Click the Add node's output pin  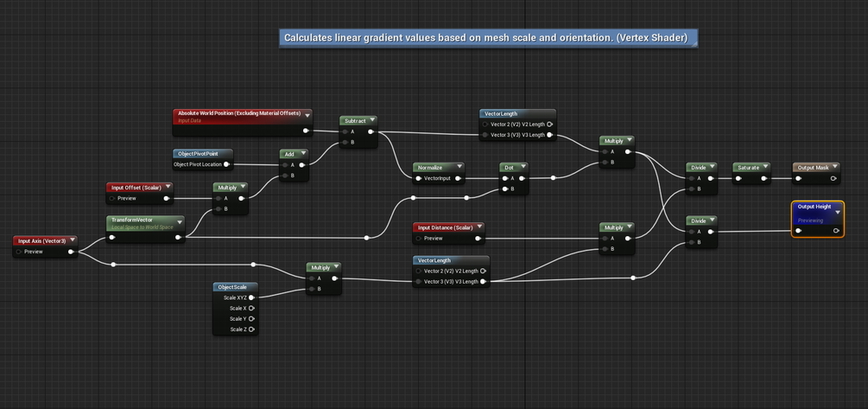click(301, 165)
